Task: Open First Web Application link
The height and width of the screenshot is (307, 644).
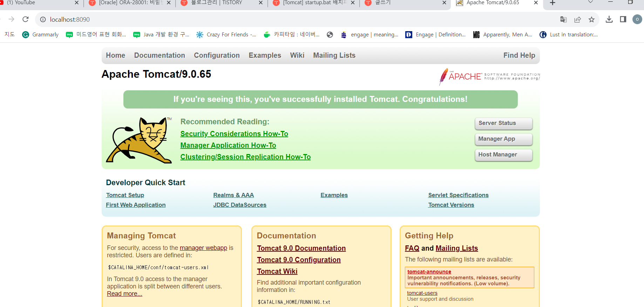Action: click(136, 205)
